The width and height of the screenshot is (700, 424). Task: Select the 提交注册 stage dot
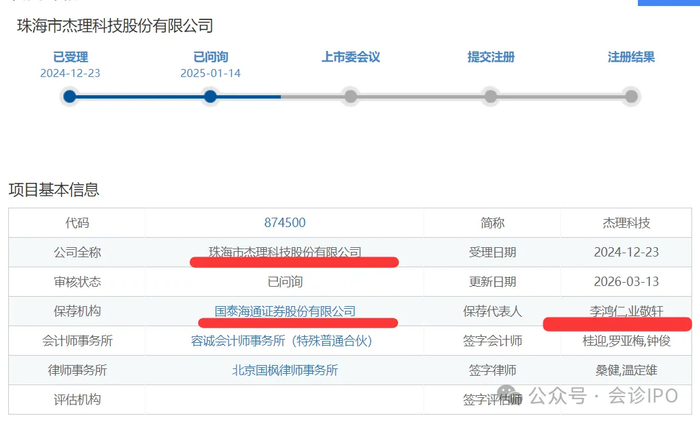click(490, 97)
